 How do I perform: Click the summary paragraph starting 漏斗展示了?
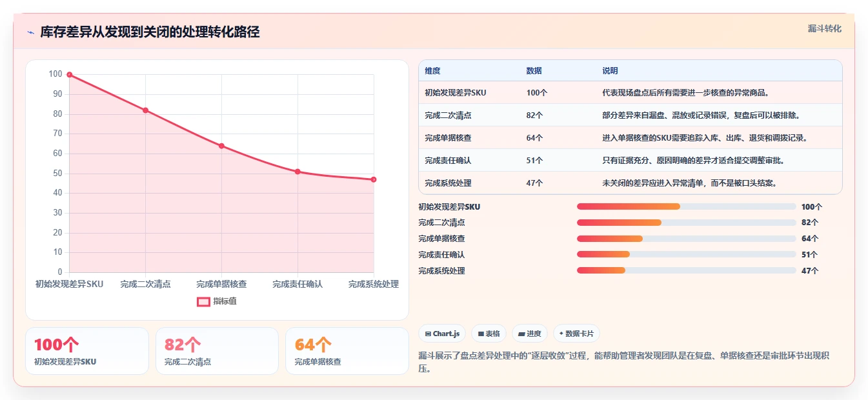click(x=623, y=363)
